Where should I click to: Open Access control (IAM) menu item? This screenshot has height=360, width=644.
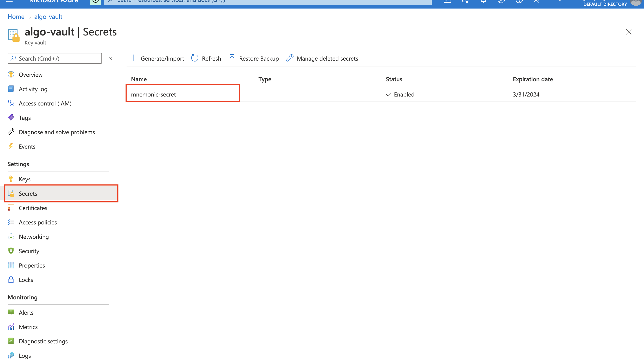coord(45,103)
